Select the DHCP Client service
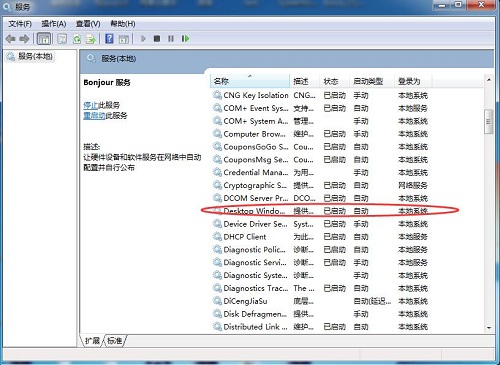This screenshot has height=365, width=500. (x=320, y=237)
